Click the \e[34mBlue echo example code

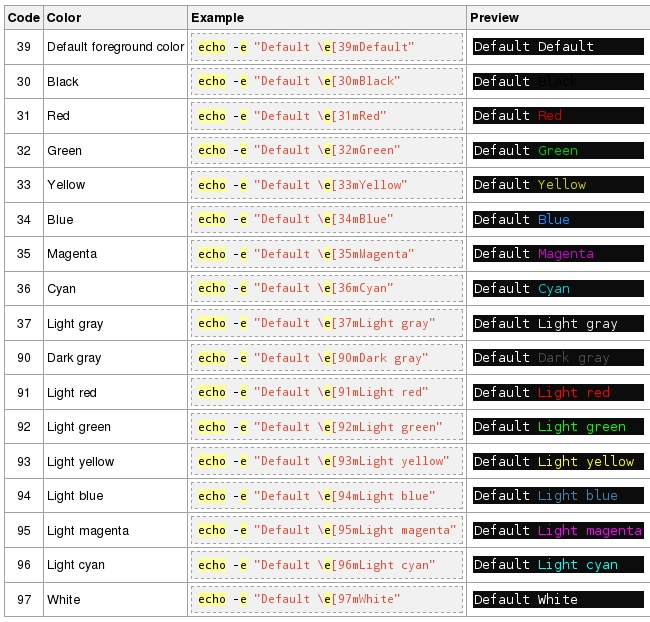coord(327,219)
